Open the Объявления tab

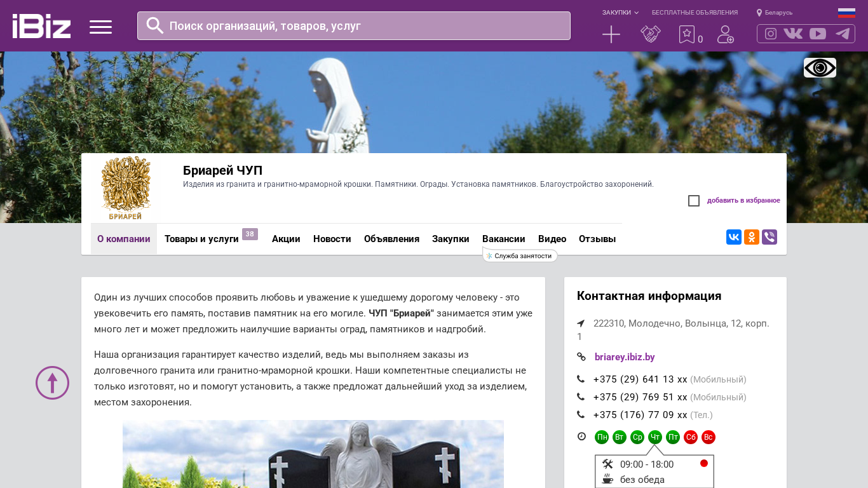[x=391, y=239]
